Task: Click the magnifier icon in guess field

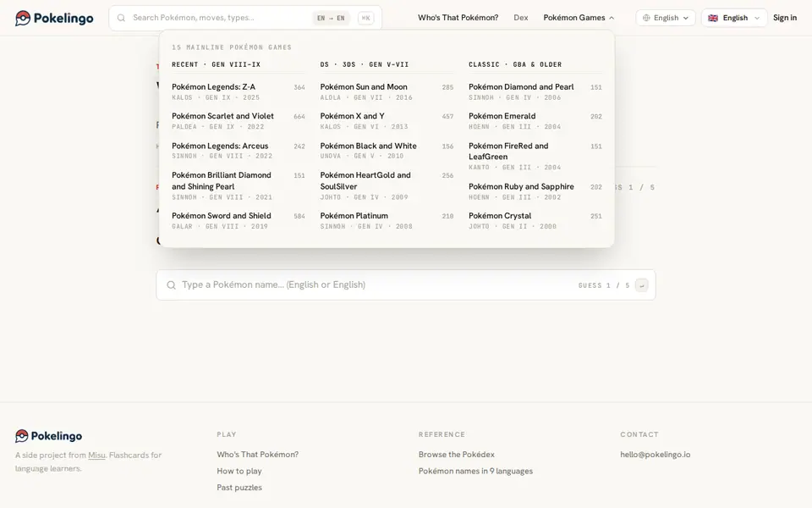Action: [x=171, y=285]
